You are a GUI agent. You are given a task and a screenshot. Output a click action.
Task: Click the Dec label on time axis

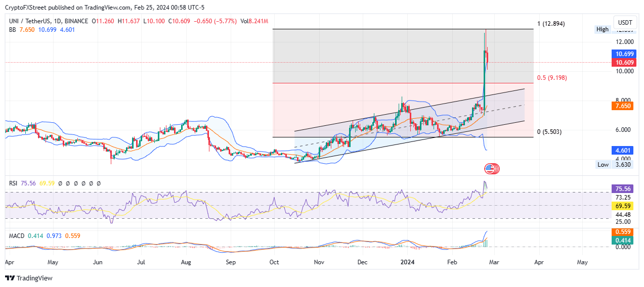pyautogui.click(x=362, y=263)
